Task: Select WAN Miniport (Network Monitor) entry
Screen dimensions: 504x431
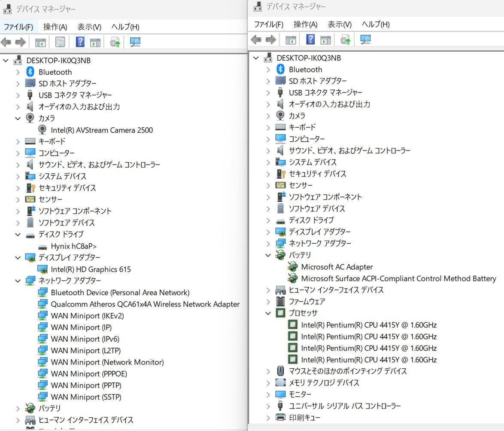Action: (107, 362)
